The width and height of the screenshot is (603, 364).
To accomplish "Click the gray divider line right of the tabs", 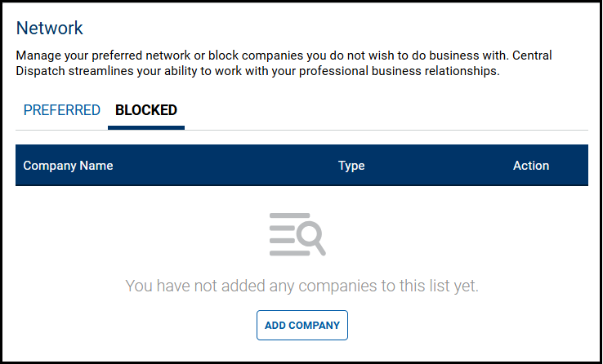I will [392, 130].
